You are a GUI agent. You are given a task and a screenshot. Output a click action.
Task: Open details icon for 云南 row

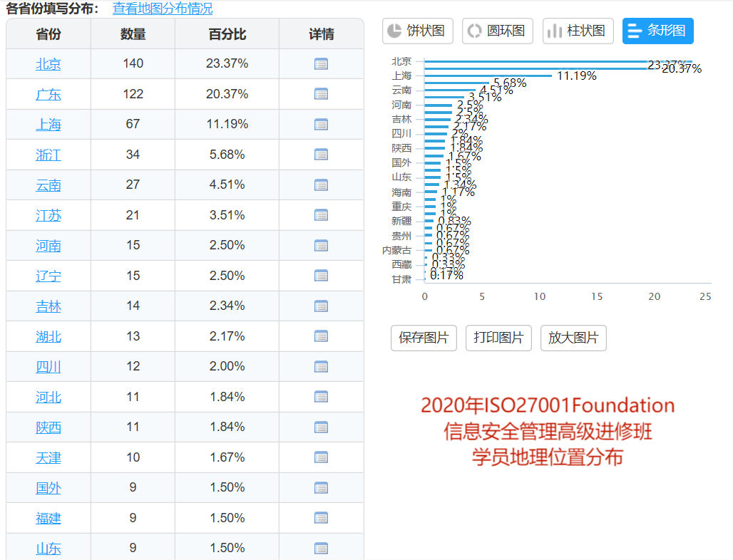point(321,185)
